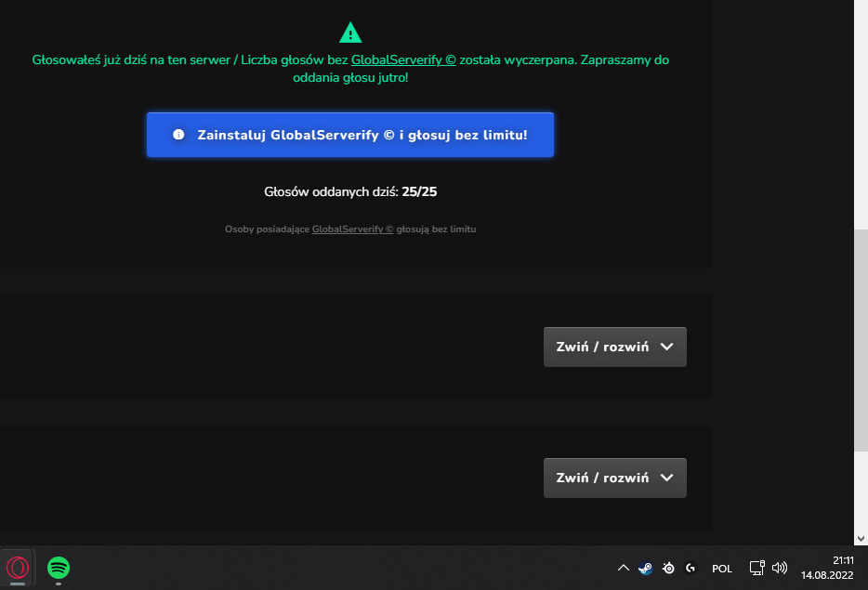The height and width of the screenshot is (590, 868).
Task: Toggle the upper Zwiń / rozwiń button
Action: pyautogui.click(x=615, y=347)
